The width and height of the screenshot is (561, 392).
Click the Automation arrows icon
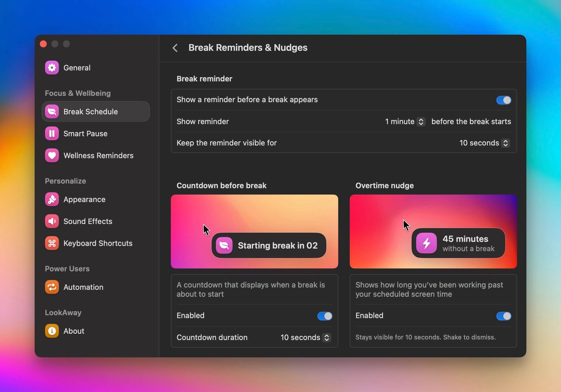(52, 287)
